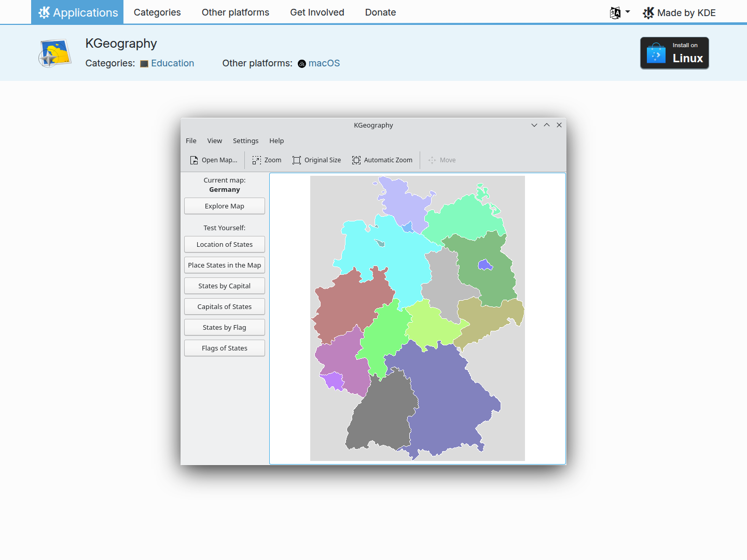Click the small bright purple Saarland region
The image size is (747, 560).
[x=333, y=381]
